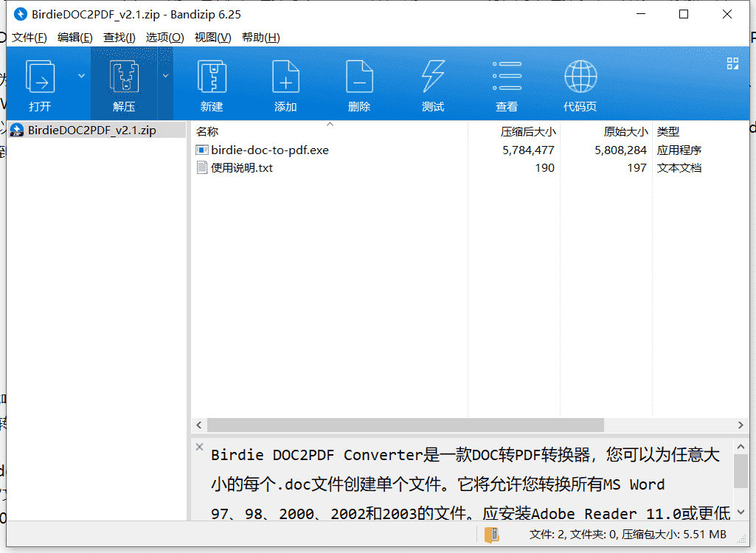Click the Code page (代码页) globe icon

click(580, 76)
